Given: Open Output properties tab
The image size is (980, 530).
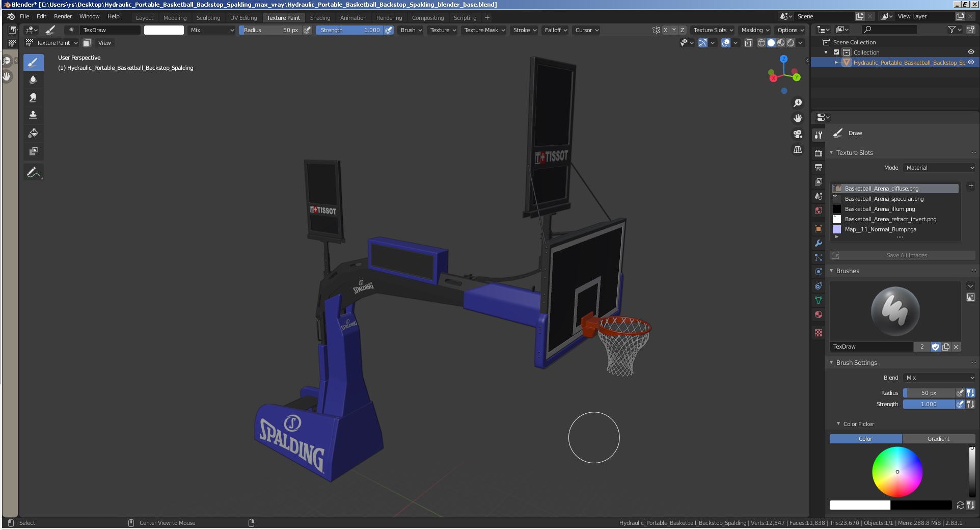Looking at the screenshot, I should [819, 167].
